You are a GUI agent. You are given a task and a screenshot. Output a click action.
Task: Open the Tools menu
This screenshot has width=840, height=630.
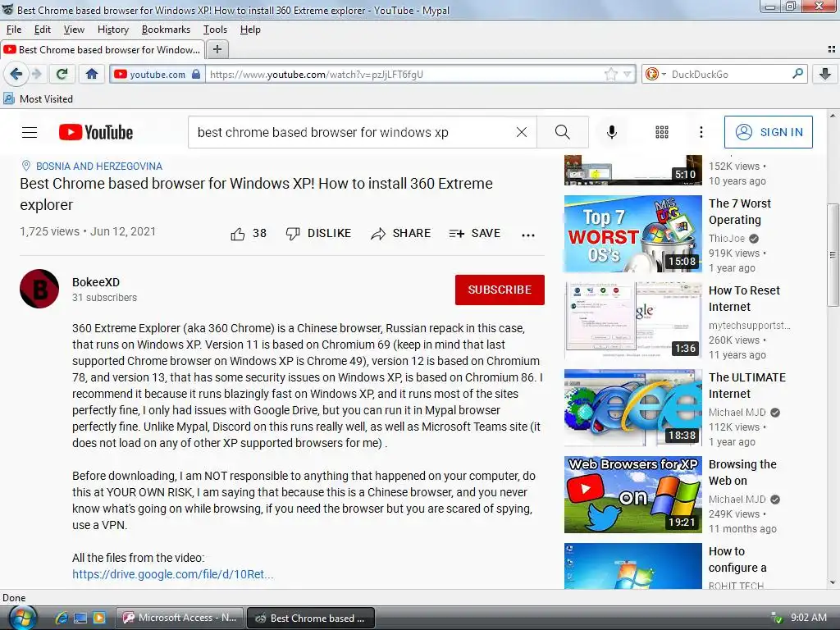tap(216, 30)
